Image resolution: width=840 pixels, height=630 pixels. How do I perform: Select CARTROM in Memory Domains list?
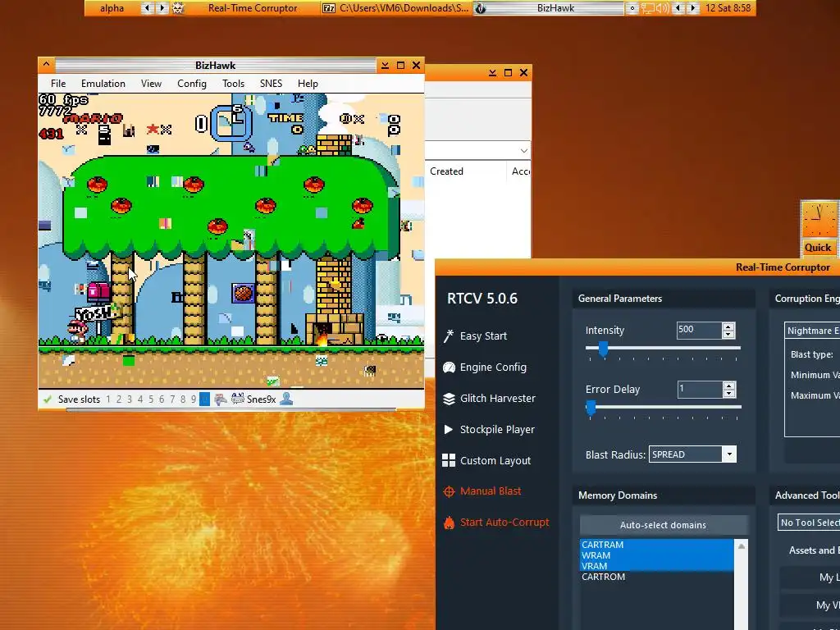pos(657,577)
